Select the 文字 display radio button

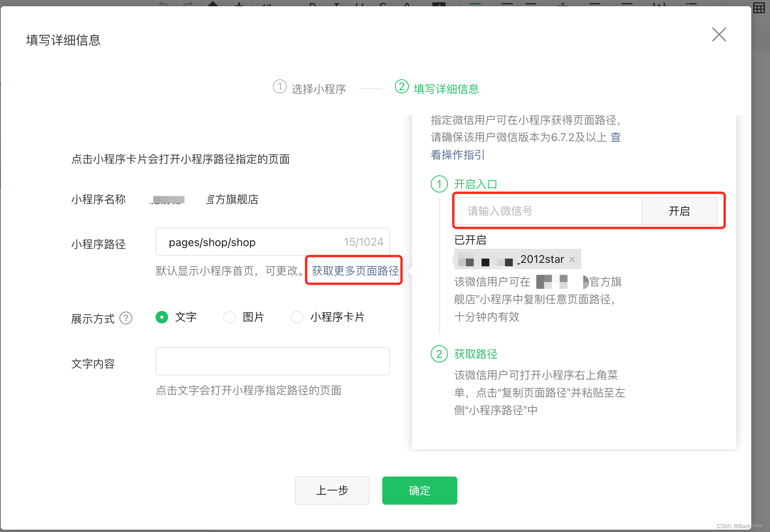pos(161,317)
